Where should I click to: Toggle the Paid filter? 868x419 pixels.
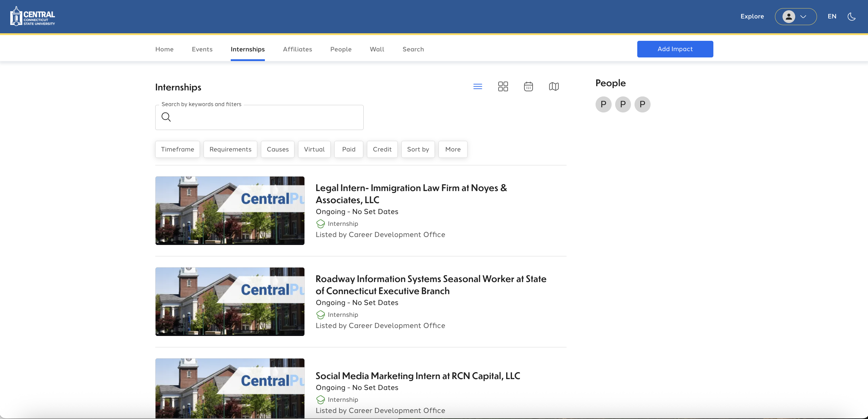tap(349, 149)
